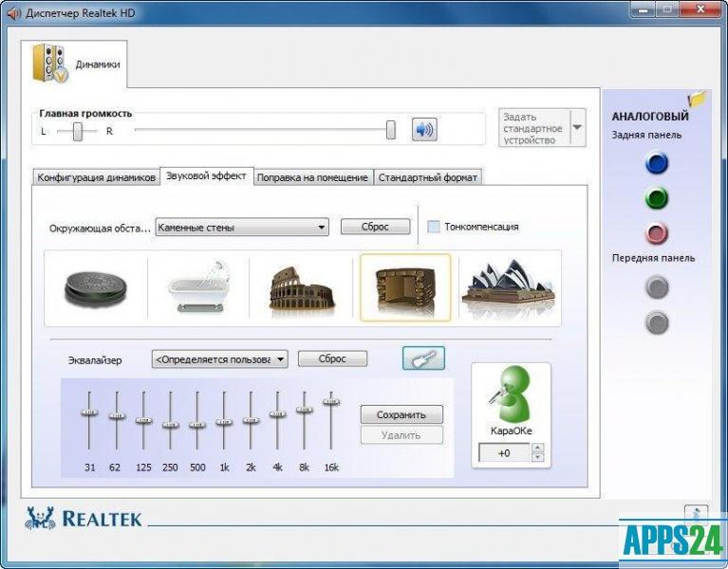This screenshot has width=728, height=569.
Task: Mute the main volume speaker button
Action: coord(424,129)
